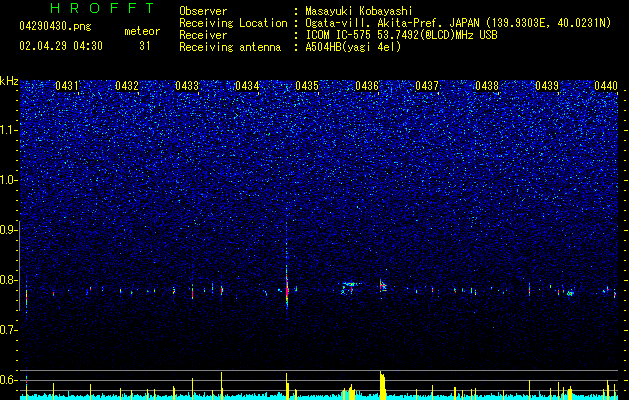
Task: Click the 0435 time marker
Action: [307, 86]
